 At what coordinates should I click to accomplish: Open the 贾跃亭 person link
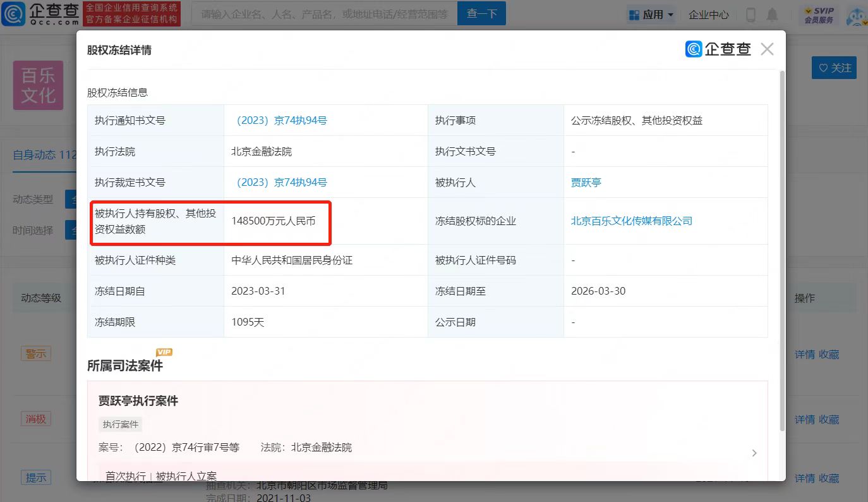pos(586,182)
